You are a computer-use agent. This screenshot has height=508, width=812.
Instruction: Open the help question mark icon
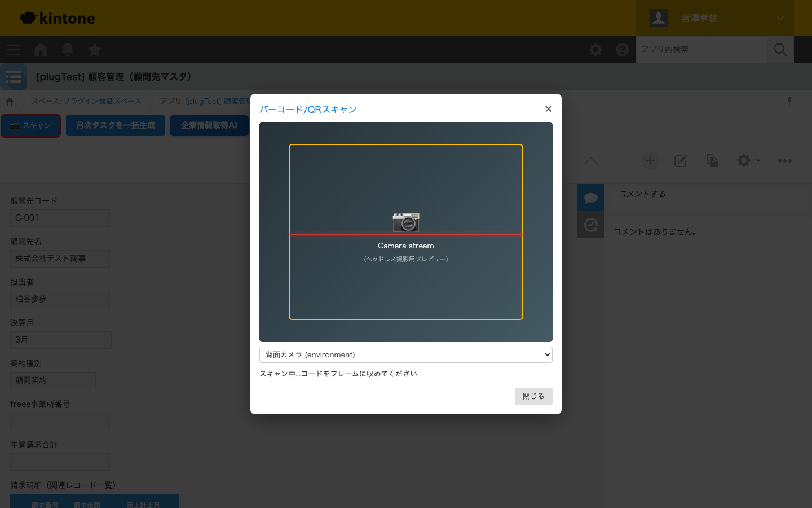tap(623, 50)
